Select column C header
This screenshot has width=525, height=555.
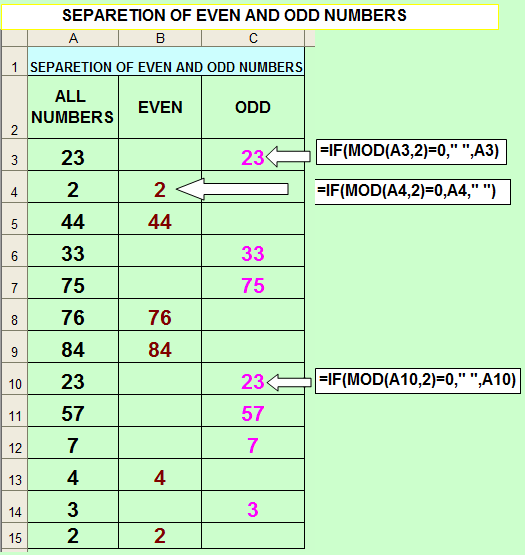pos(253,38)
